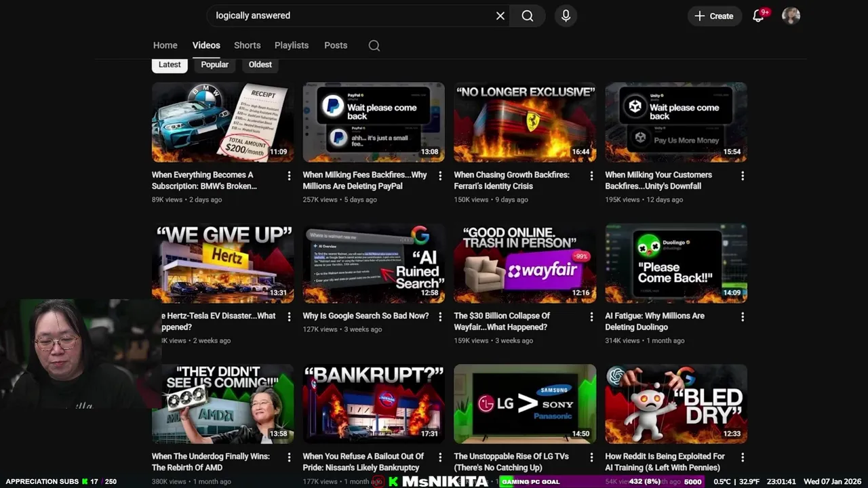Open title 'AI Fatigue: Why Millions Are Deleting Duolingo'
Viewport: 868px width, 488px height.
click(x=655, y=321)
